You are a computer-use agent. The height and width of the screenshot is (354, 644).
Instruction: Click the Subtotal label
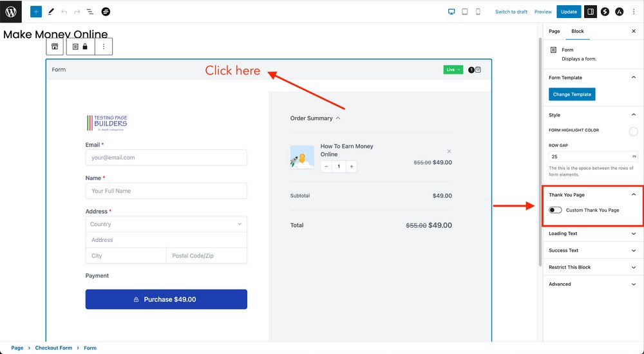coord(300,196)
